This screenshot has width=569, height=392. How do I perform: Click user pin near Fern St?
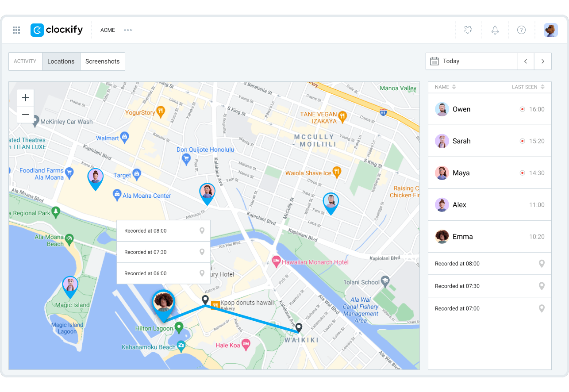click(331, 204)
